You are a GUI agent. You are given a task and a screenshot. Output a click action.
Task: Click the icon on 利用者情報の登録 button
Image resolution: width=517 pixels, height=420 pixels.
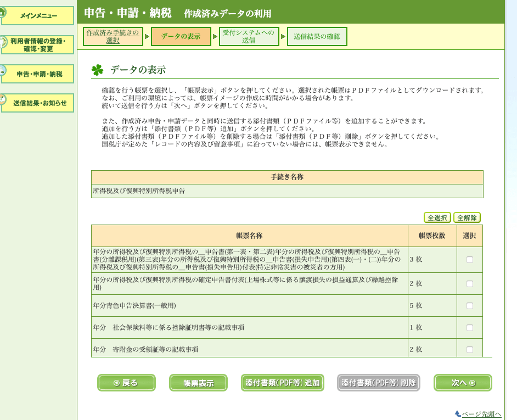(3, 42)
